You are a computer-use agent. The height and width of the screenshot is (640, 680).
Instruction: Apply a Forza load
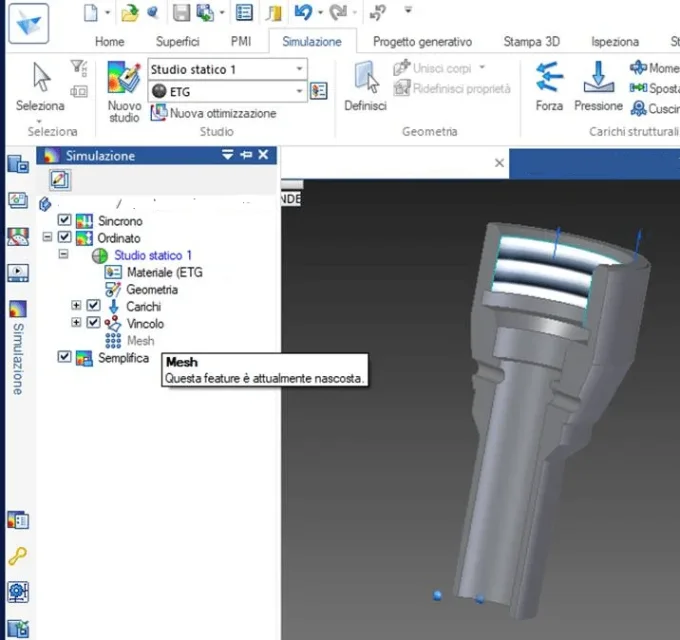coord(549,86)
